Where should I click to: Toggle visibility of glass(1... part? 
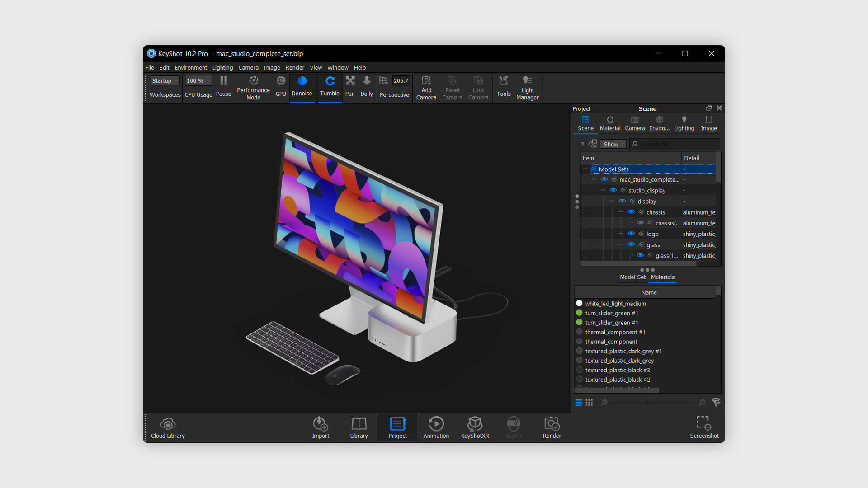[640, 255]
